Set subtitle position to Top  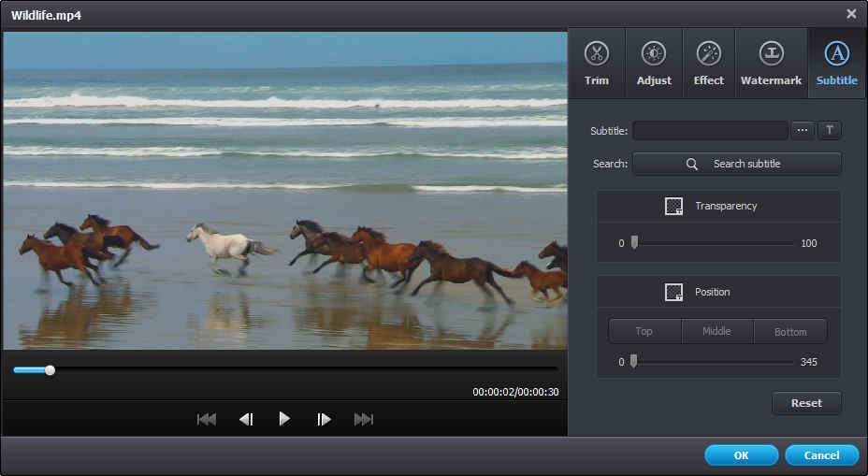[x=644, y=332]
